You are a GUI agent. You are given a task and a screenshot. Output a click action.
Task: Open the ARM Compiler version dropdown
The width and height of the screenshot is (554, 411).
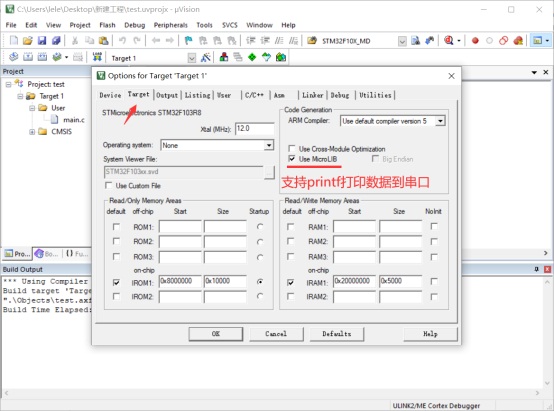tap(440, 121)
